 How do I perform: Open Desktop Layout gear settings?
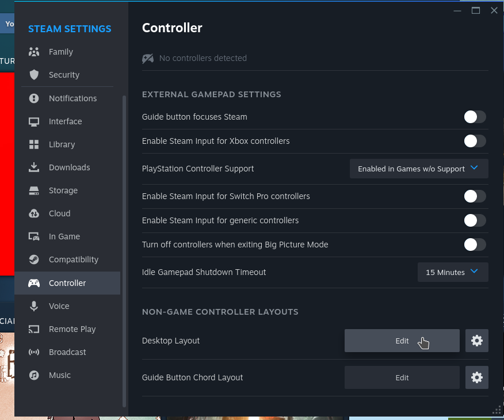click(477, 341)
